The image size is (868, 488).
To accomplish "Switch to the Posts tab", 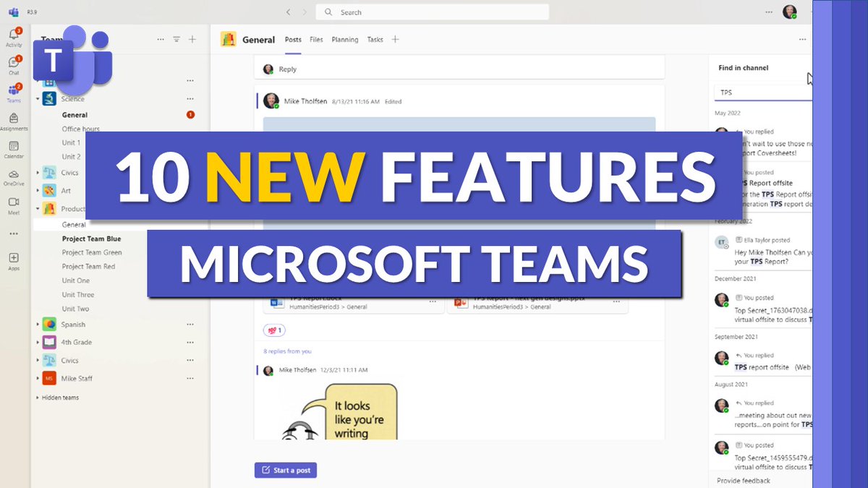I will point(293,40).
